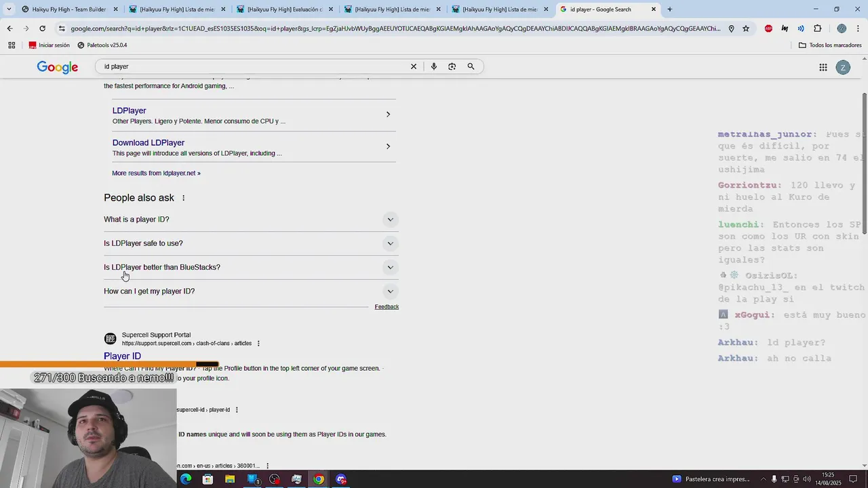Open volume control in system tray
Viewport: 868px width, 488px height.
coord(807,479)
